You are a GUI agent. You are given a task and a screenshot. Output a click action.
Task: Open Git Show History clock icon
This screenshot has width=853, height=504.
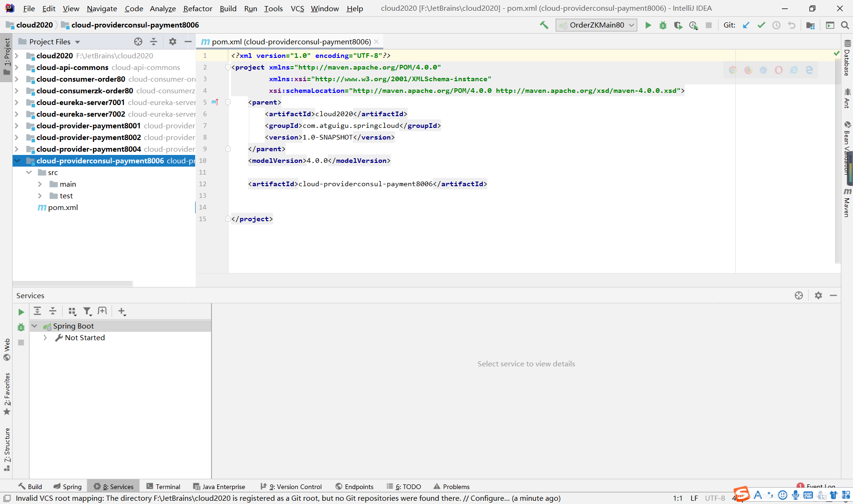(776, 25)
